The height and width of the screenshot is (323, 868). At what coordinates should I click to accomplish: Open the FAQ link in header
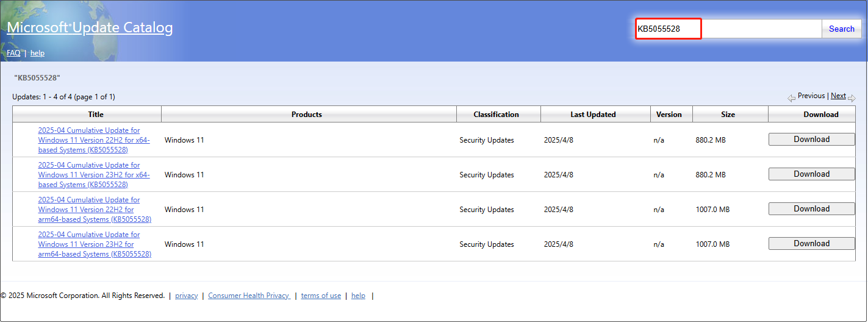pyautogui.click(x=13, y=53)
